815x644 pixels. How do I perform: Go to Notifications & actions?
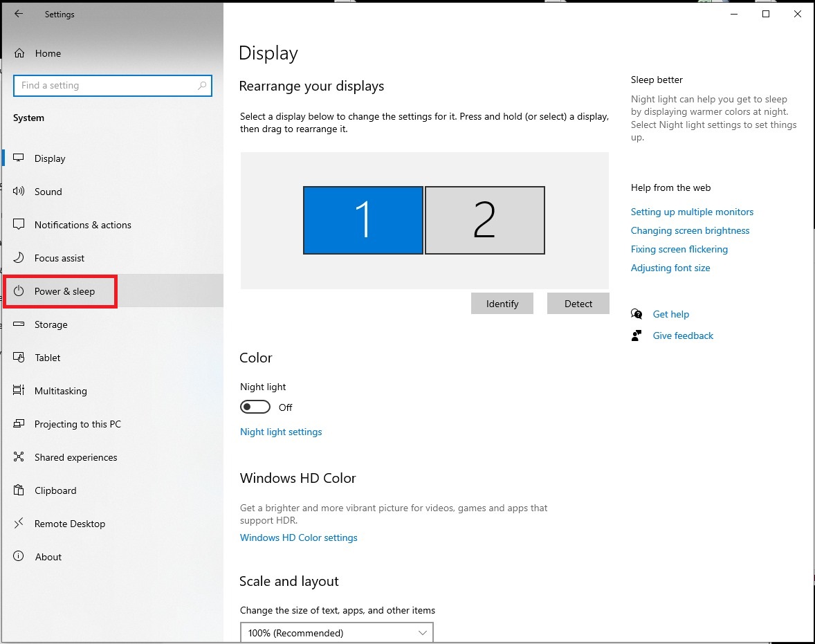click(x=112, y=225)
